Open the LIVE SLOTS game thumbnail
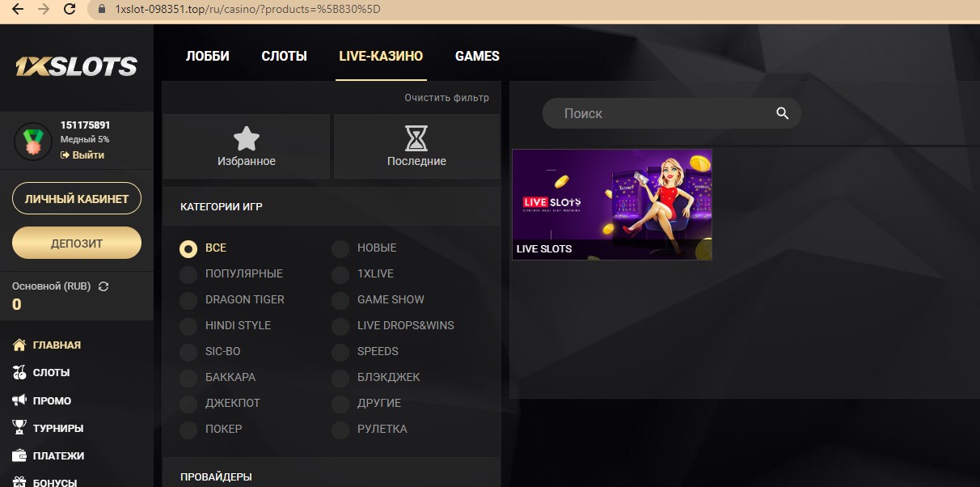 coord(612,205)
